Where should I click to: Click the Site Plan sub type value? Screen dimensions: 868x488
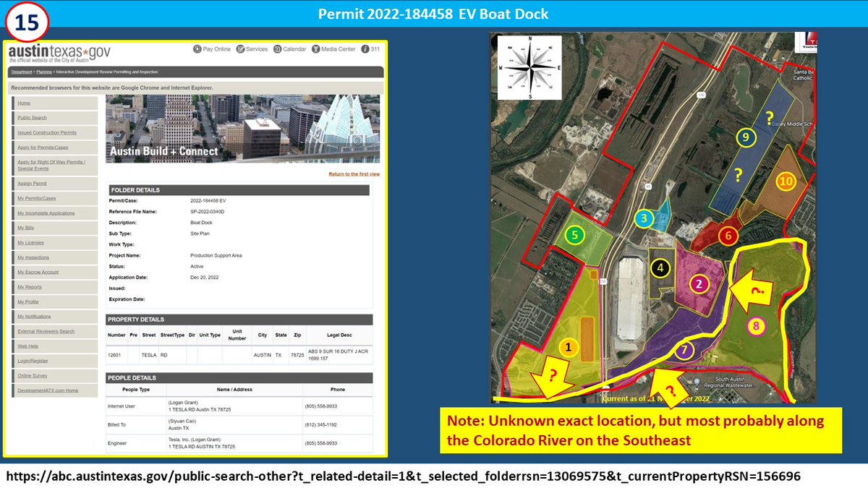200,233
